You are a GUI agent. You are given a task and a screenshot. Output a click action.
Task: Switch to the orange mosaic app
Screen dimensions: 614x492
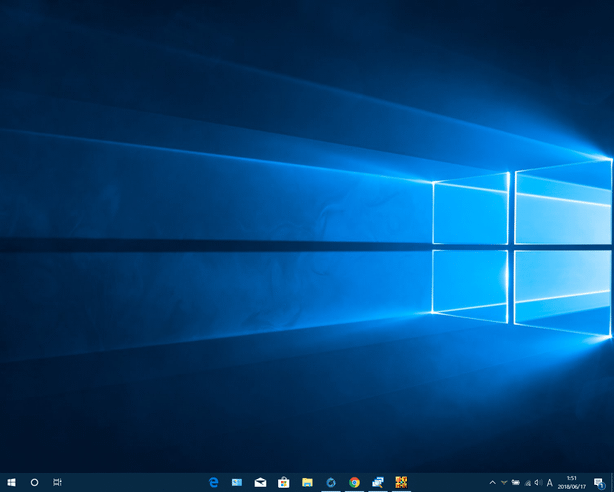(401, 482)
